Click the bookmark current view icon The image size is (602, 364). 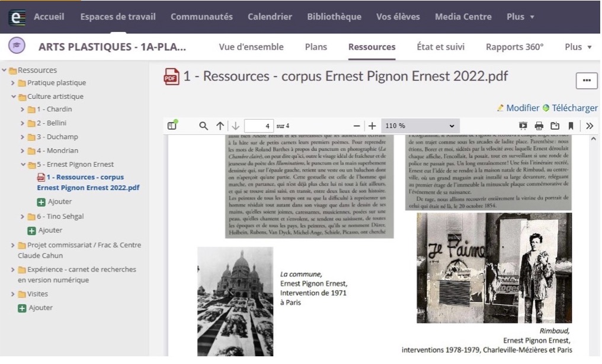click(x=571, y=126)
